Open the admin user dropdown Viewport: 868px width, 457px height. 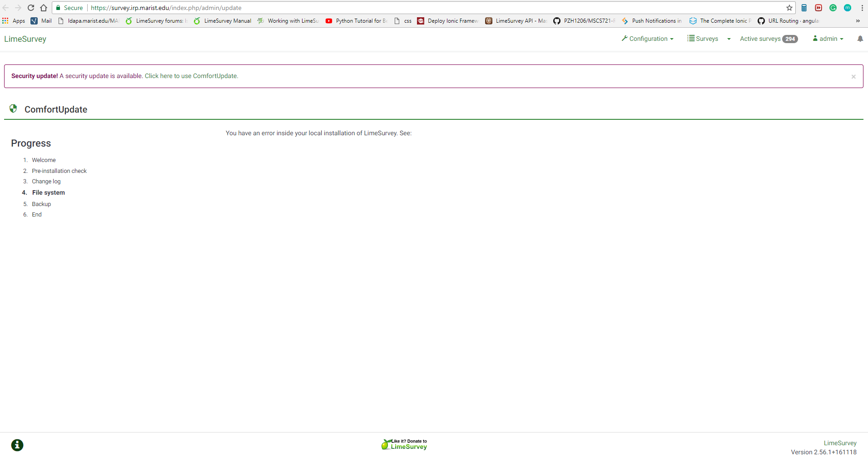(828, 39)
